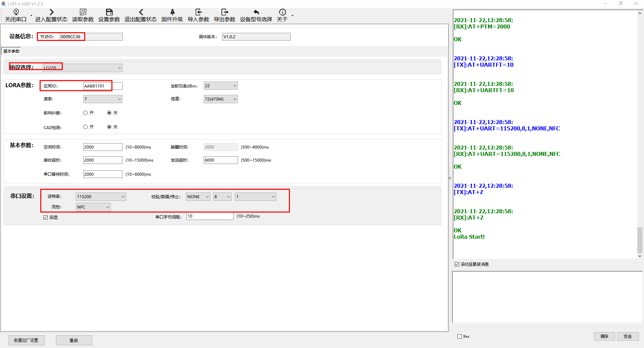The width and height of the screenshot is (644, 348).
Task: Expand the 波特率 baud rate dropdown
Action: click(123, 197)
